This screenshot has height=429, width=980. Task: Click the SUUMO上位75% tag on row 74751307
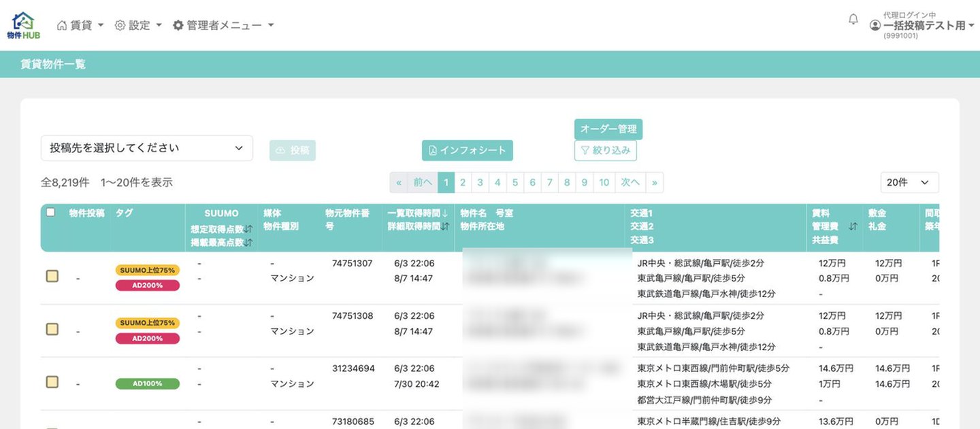[148, 270]
